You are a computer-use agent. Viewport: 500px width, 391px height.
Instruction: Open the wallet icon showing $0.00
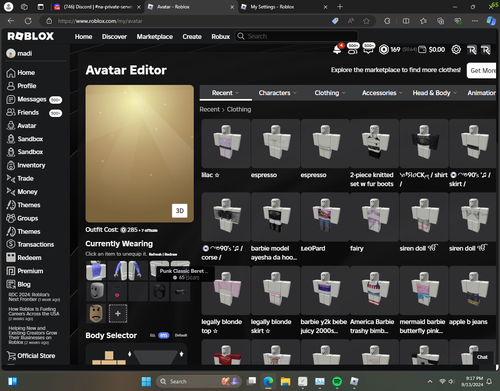coord(422,50)
